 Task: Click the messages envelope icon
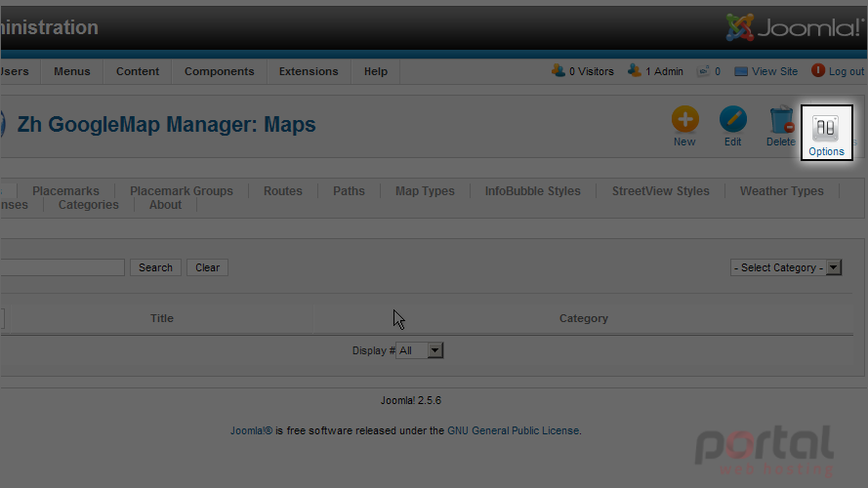pyautogui.click(x=703, y=71)
